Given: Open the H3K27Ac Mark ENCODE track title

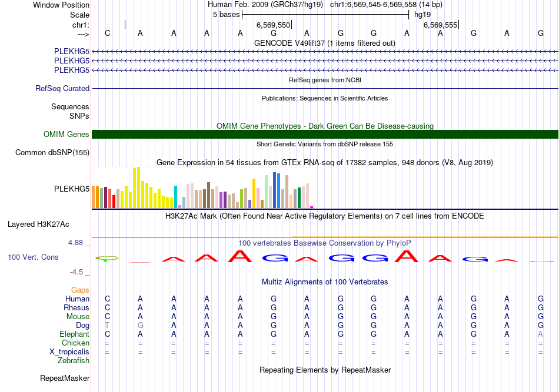Looking at the screenshot, I should point(325,216).
